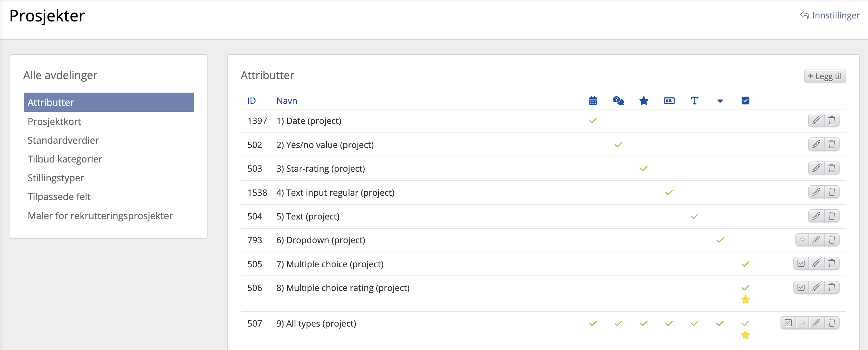868x350 pixels.
Task: Delete the Text (project) attribute
Action: click(x=832, y=216)
